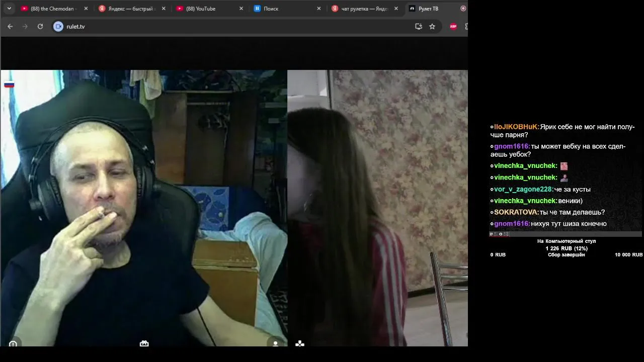Reload the rulet.tv page
644x362 pixels.
tap(40, 26)
